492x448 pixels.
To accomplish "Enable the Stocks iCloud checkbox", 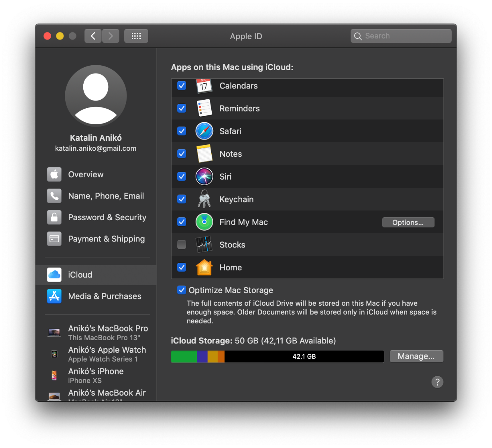I will point(182,245).
